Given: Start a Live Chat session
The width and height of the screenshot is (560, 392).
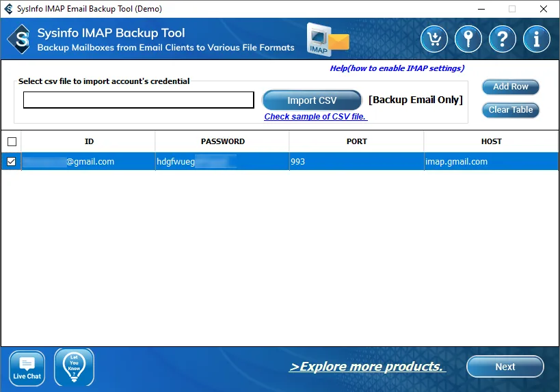Looking at the screenshot, I should click(x=27, y=369).
